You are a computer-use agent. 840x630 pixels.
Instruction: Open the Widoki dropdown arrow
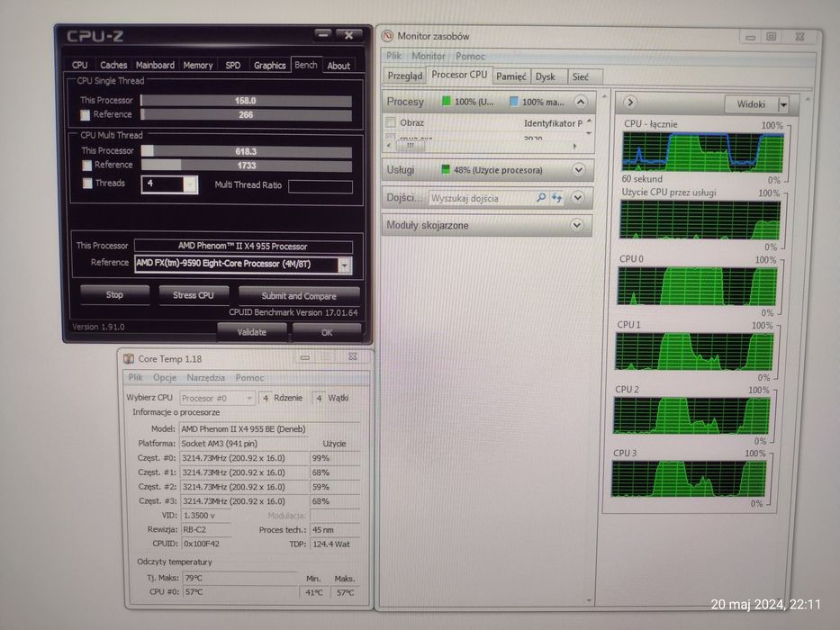[783, 105]
